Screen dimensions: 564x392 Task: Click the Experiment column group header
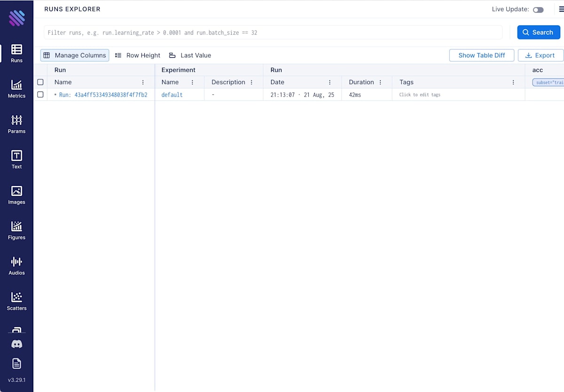[x=178, y=70]
